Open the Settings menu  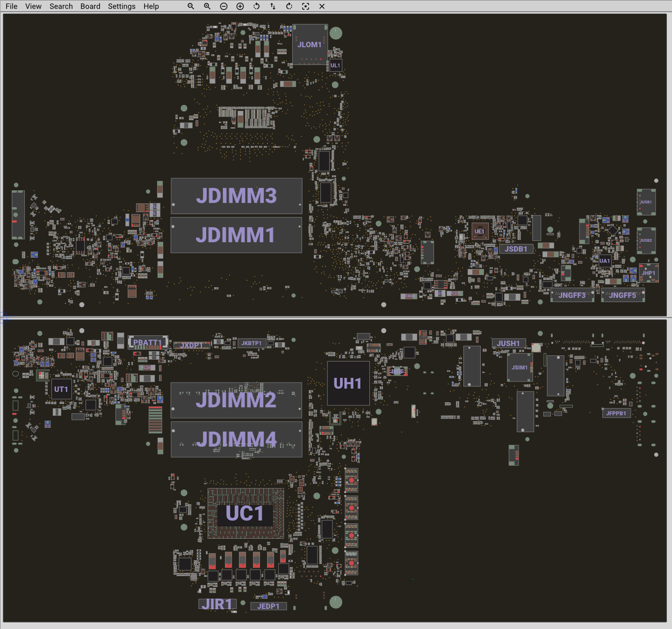point(122,6)
